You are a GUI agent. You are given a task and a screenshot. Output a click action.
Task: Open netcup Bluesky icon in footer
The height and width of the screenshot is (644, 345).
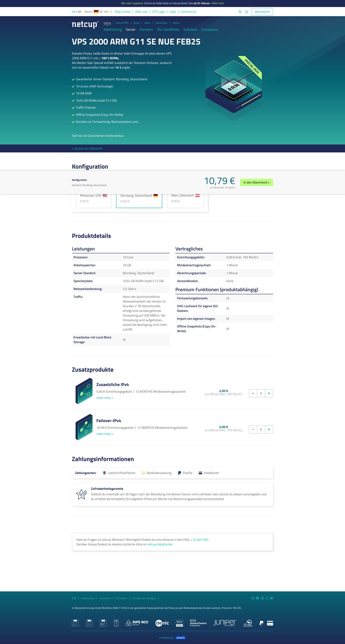272,598
